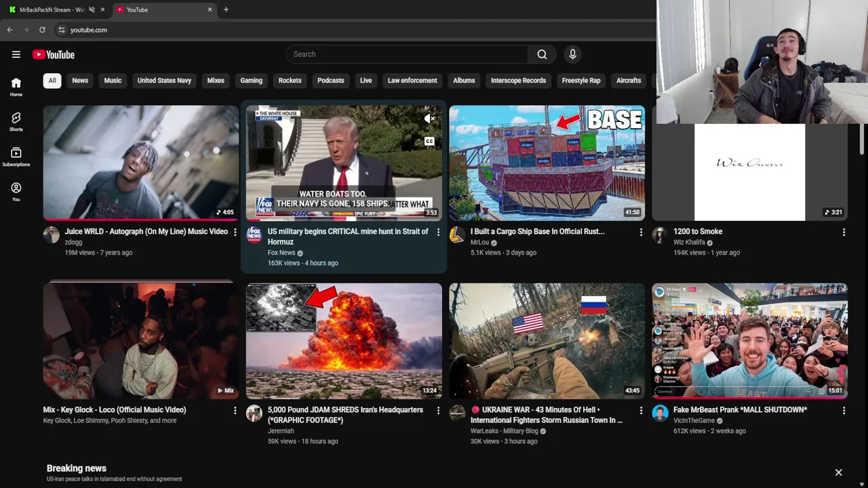
Task: Open options menu for Fake MrBeast Prank video
Action: point(844,410)
